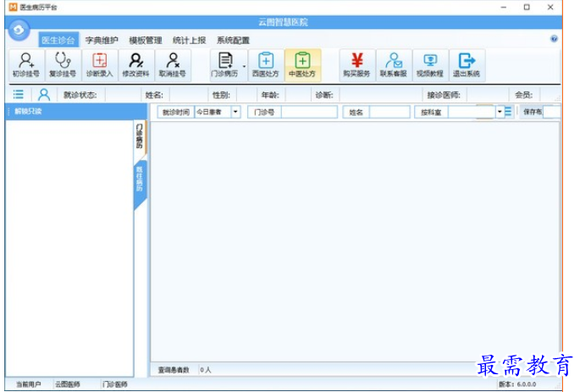Viewport: 580px width, 392px height.
Task: Click the 云图智慧医院 title banner
Action: tap(284, 22)
